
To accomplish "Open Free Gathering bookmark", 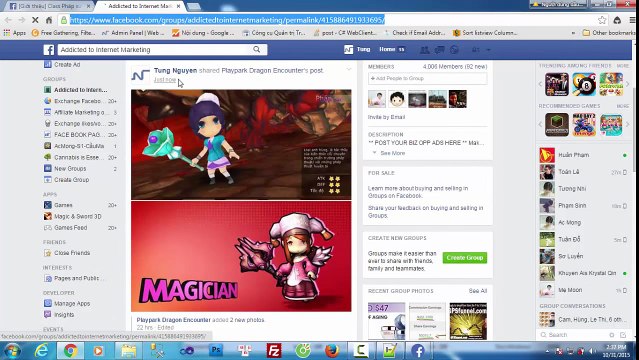I will 64,33.
